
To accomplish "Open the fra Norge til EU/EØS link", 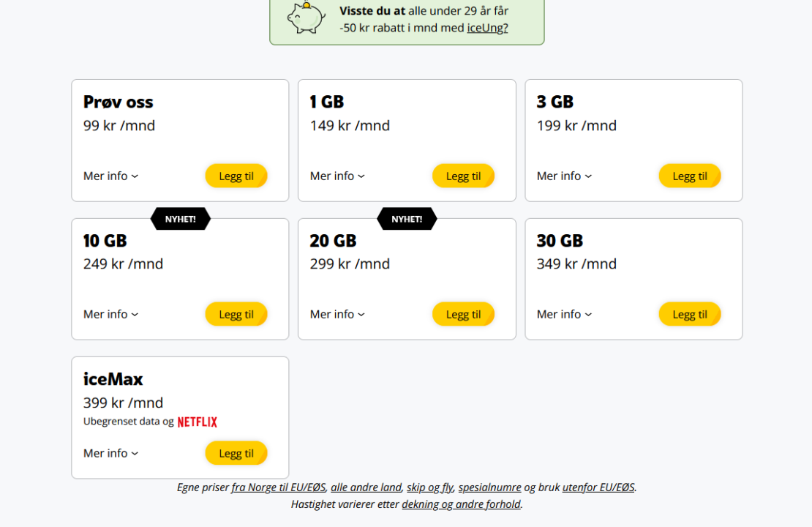I will 278,487.
